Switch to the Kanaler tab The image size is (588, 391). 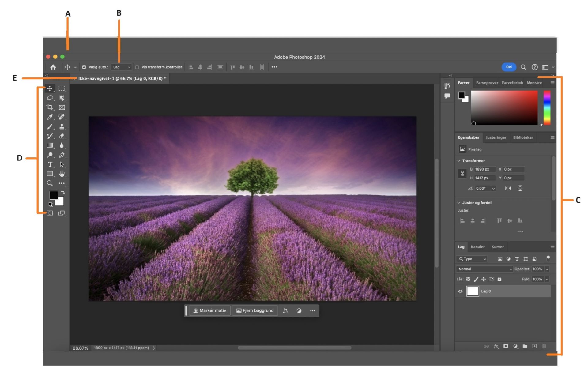(x=478, y=247)
